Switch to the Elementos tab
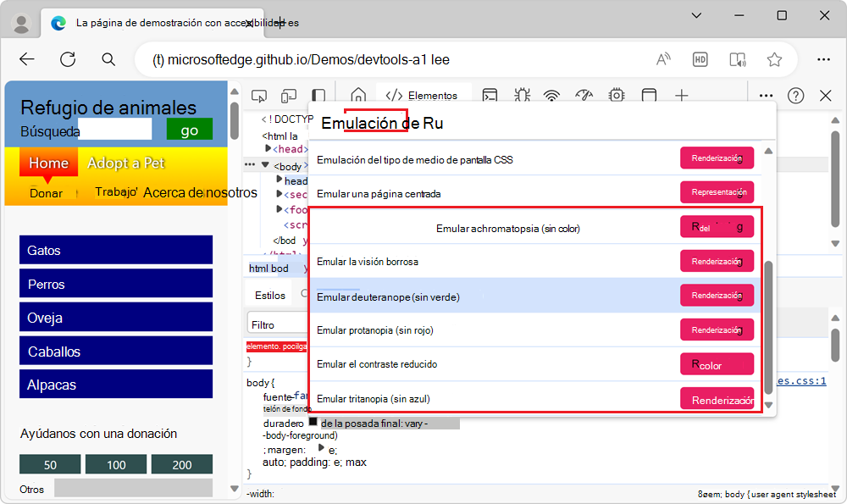 [424, 96]
